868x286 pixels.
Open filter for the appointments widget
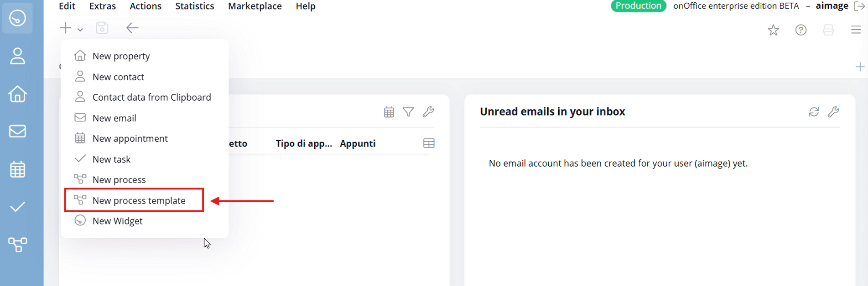pos(408,112)
